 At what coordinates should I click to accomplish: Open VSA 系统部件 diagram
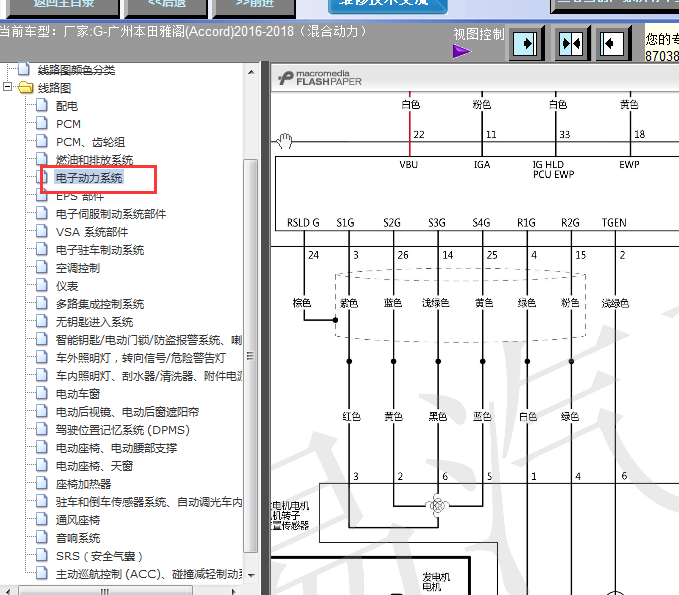click(x=92, y=232)
